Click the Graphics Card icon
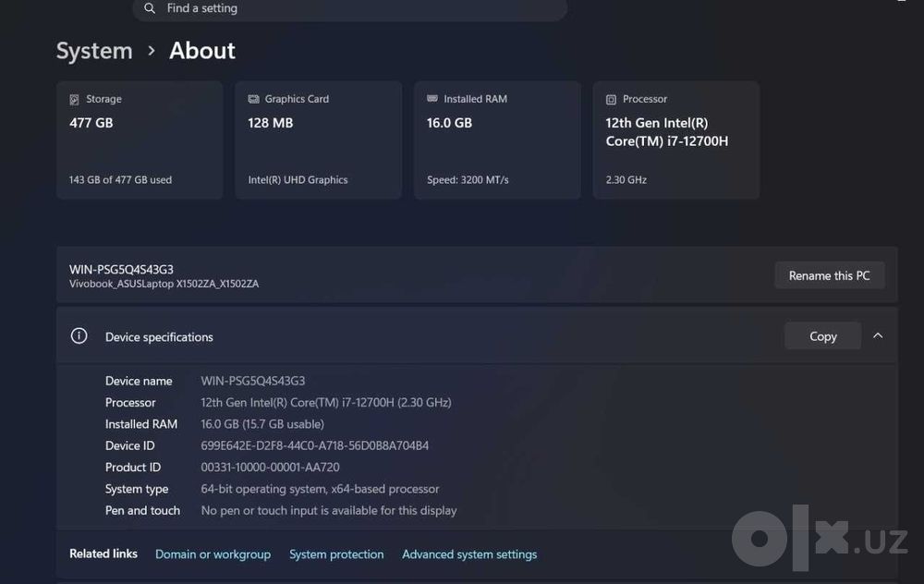The image size is (924, 584). pos(253,99)
